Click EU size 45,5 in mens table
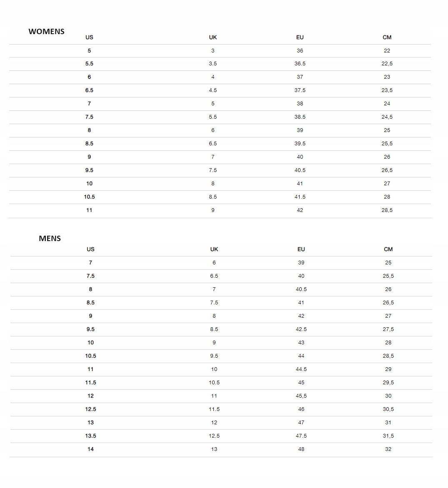Viewport: 448px width, 488px height. pyautogui.click(x=301, y=396)
